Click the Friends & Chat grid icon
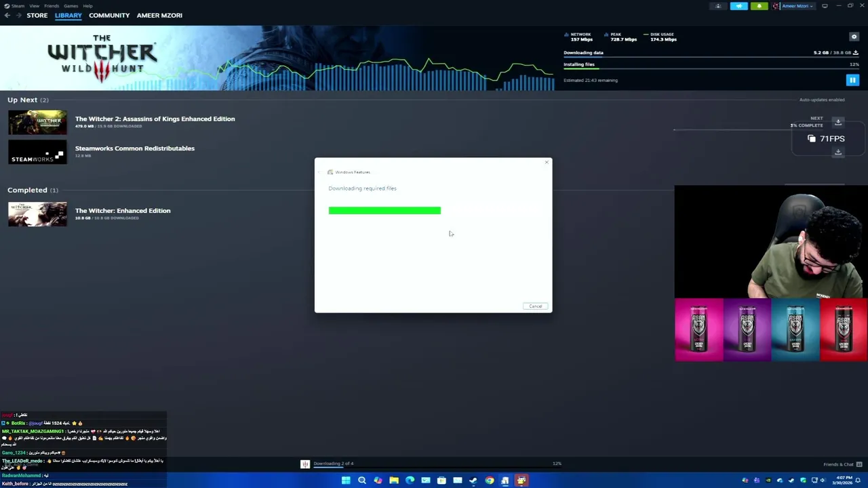 pyautogui.click(x=859, y=464)
